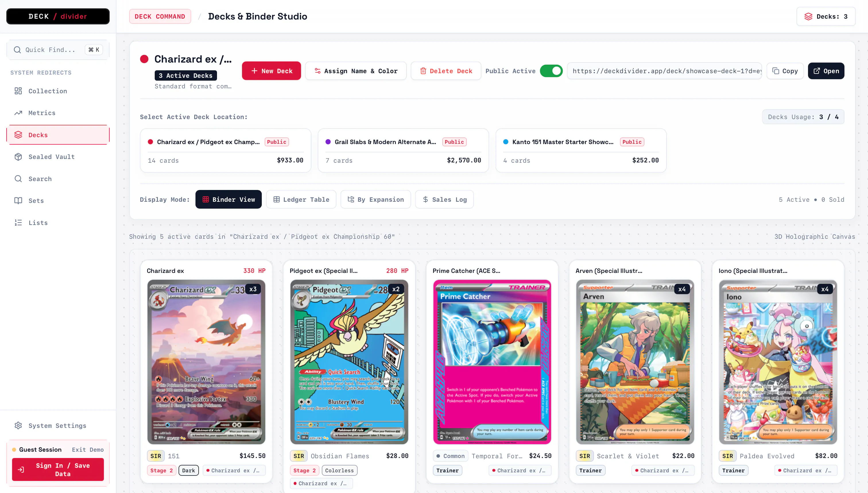Click the DECK / divider logo
This screenshot has height=493, width=868.
(x=58, y=16)
